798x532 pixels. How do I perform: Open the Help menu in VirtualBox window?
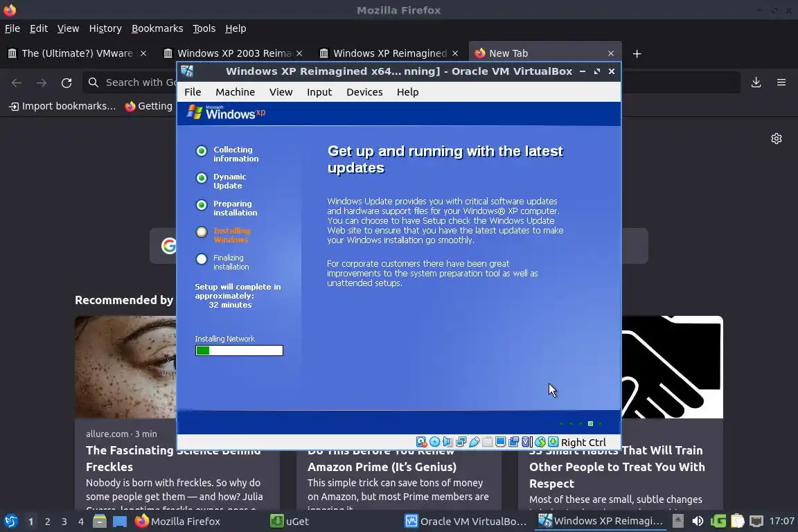click(407, 92)
